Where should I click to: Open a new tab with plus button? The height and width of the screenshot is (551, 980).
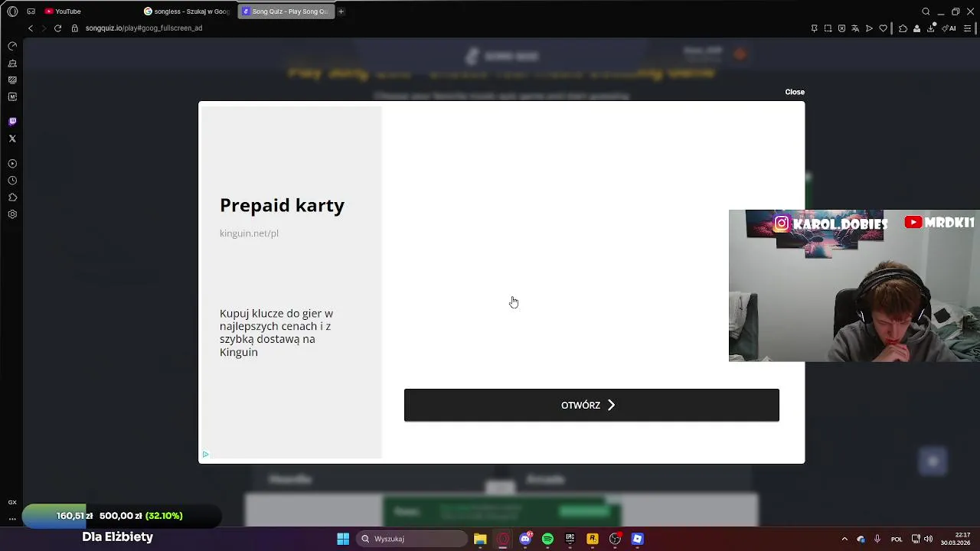[x=341, y=11]
